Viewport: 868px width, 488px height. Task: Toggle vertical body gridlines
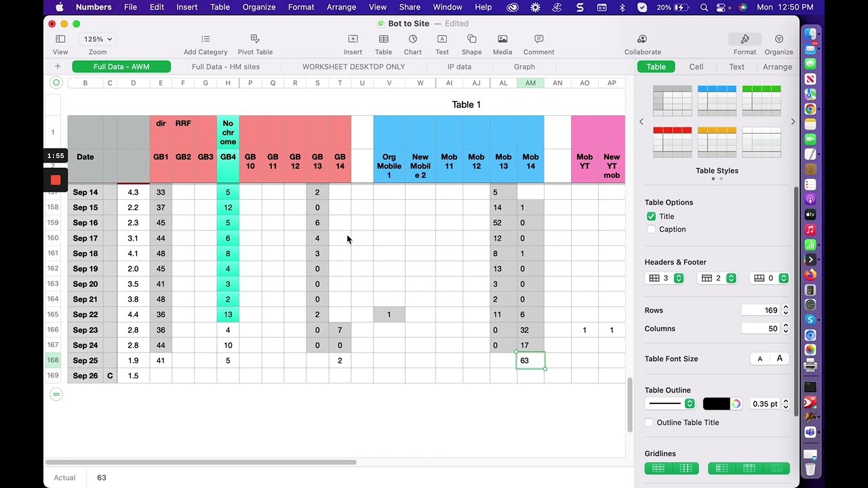tap(686, 468)
